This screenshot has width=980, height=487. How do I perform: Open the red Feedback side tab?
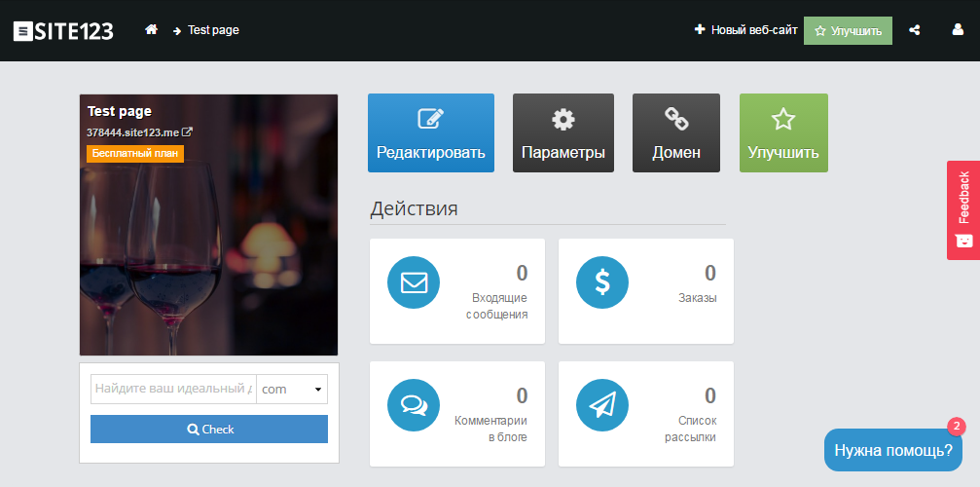tap(963, 210)
